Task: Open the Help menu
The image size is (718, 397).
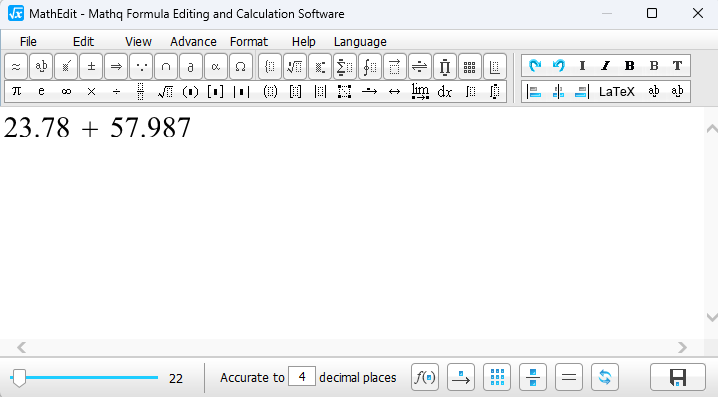Action: click(304, 42)
